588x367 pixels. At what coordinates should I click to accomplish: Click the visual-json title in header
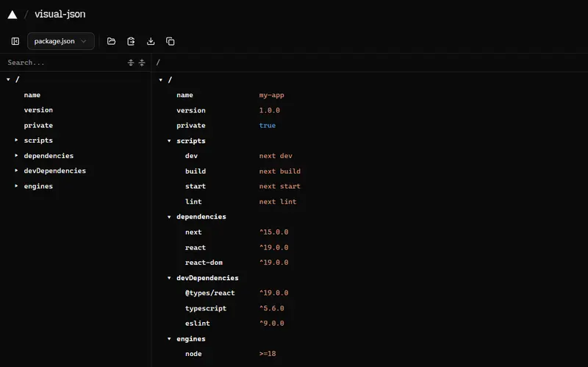(x=60, y=14)
